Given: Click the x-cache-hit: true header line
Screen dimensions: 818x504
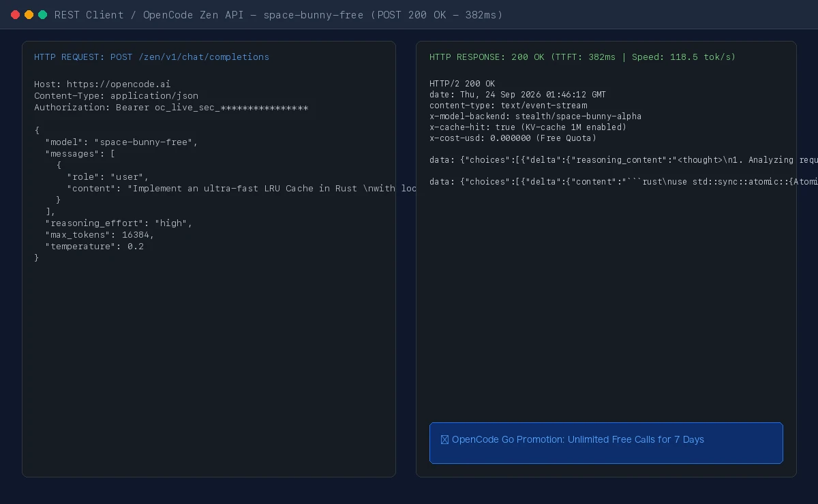Looking at the screenshot, I should coord(528,127).
